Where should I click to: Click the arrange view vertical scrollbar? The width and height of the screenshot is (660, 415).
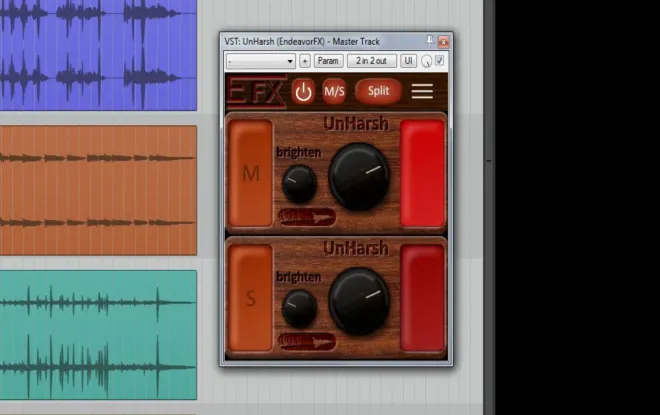pyautogui.click(x=489, y=208)
